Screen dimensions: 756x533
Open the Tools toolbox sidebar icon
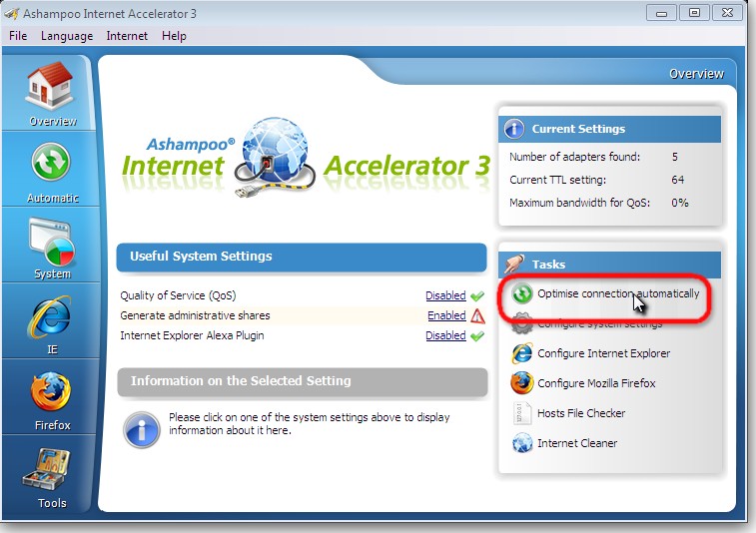point(47,469)
